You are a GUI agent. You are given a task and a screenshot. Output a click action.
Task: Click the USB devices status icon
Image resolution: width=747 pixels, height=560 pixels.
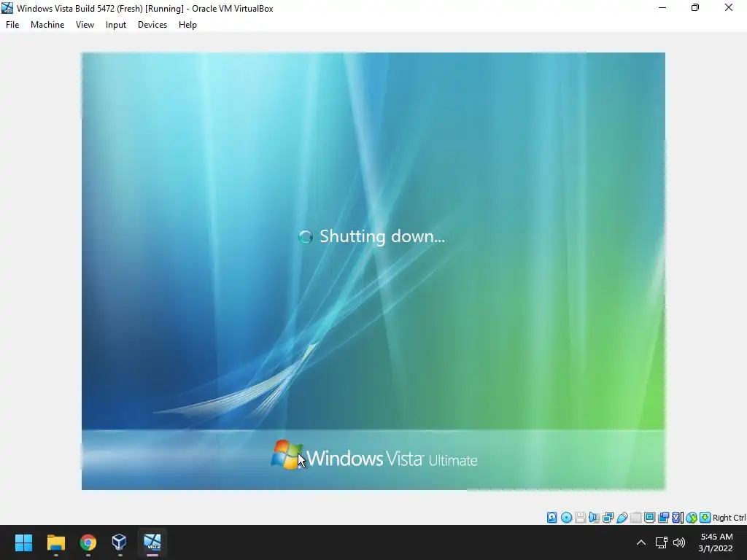622,518
